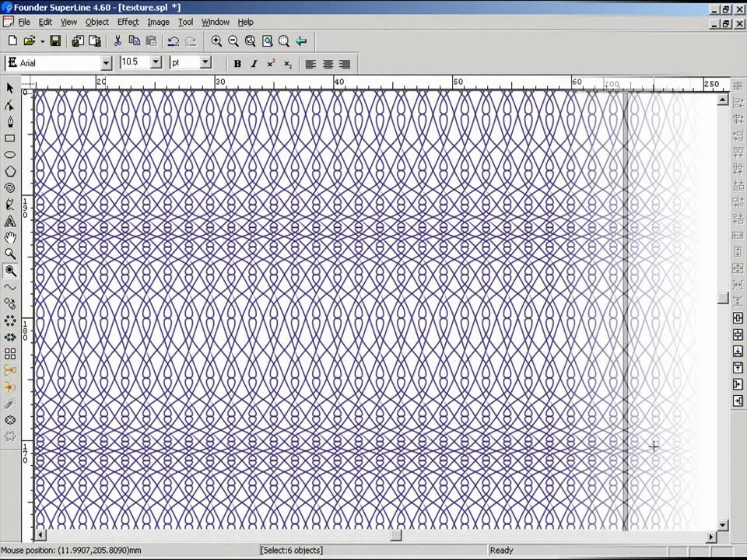Expand the pt unit dropdown

(205, 62)
